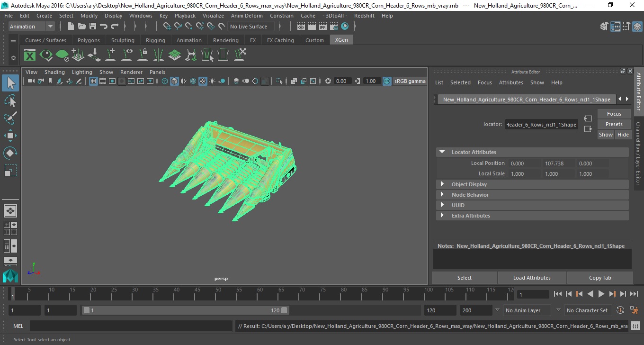Click Local Position Y field 107.738
The image size is (644, 345).
click(x=558, y=163)
